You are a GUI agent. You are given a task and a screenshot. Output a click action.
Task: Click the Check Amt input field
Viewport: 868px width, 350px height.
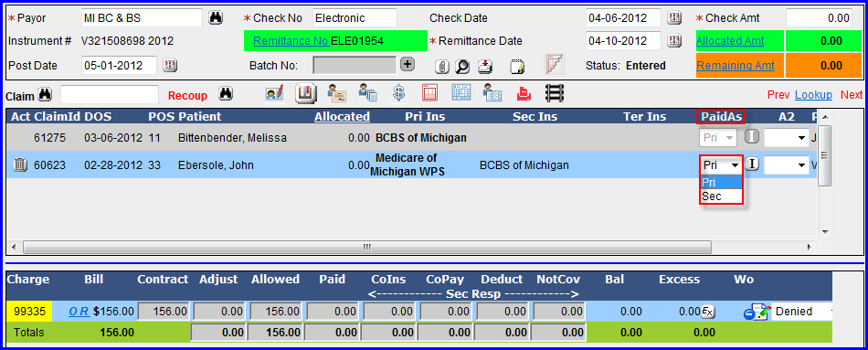click(x=819, y=17)
